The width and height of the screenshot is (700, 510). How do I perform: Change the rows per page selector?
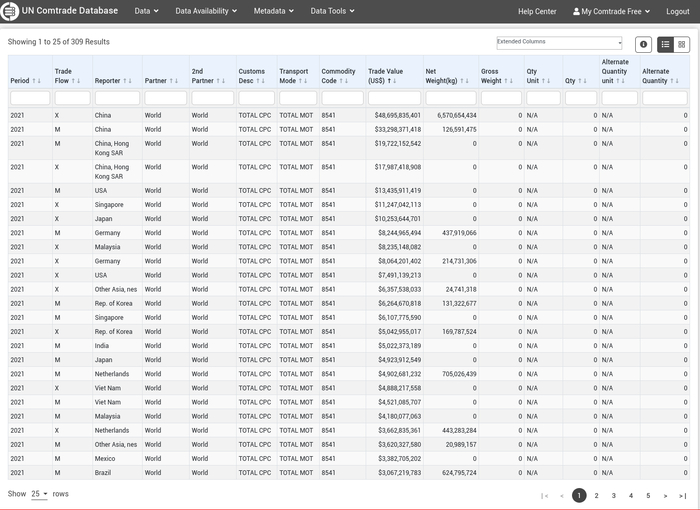point(39,494)
